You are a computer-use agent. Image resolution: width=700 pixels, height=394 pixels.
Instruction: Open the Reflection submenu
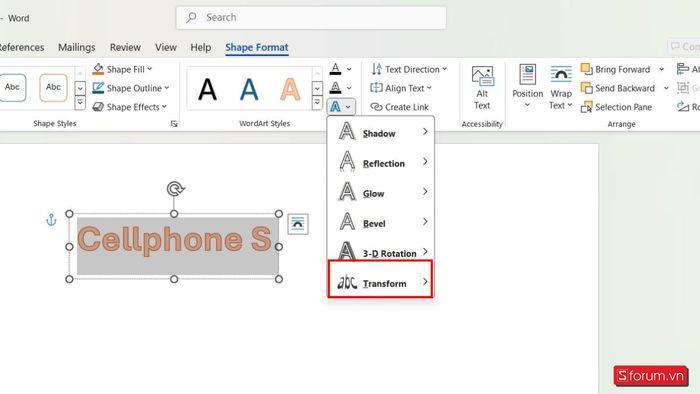[381, 162]
